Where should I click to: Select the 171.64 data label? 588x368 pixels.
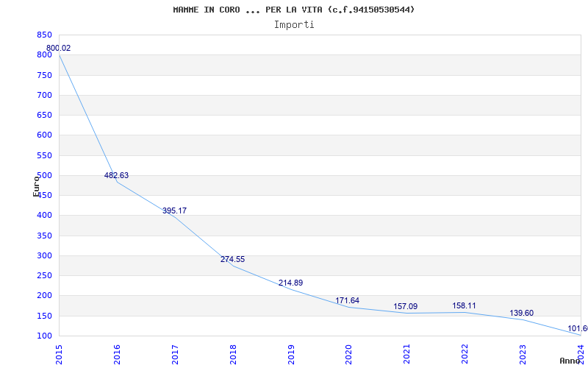(347, 300)
